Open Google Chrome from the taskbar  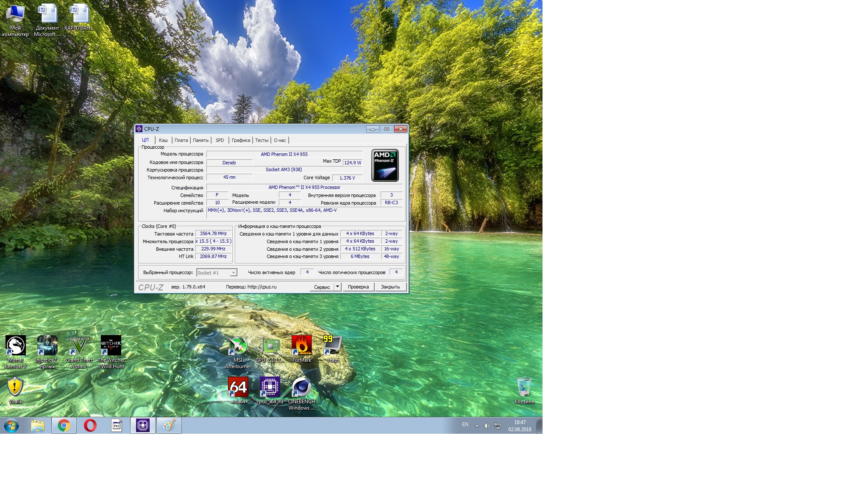(x=64, y=425)
